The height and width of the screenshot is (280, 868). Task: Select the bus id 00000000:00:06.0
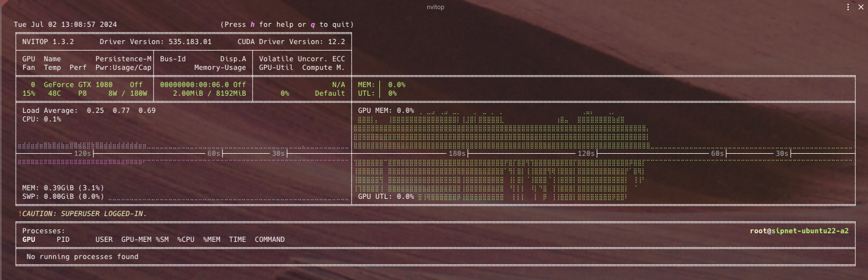194,85
